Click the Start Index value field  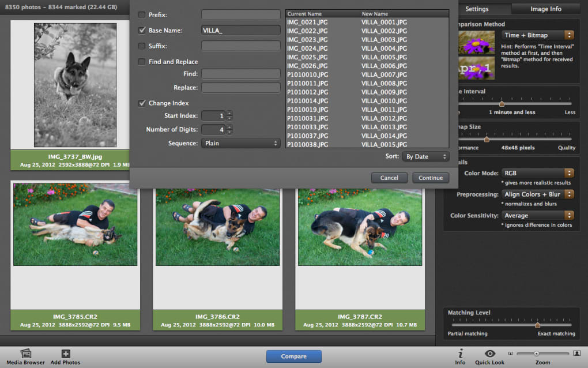coord(213,115)
